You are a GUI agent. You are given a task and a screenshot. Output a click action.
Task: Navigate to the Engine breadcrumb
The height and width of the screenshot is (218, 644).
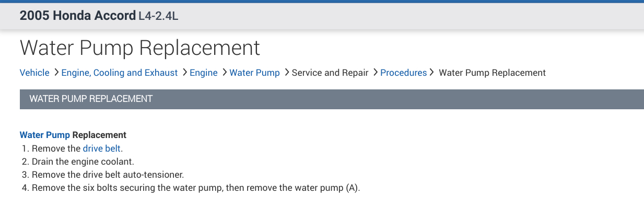204,73
